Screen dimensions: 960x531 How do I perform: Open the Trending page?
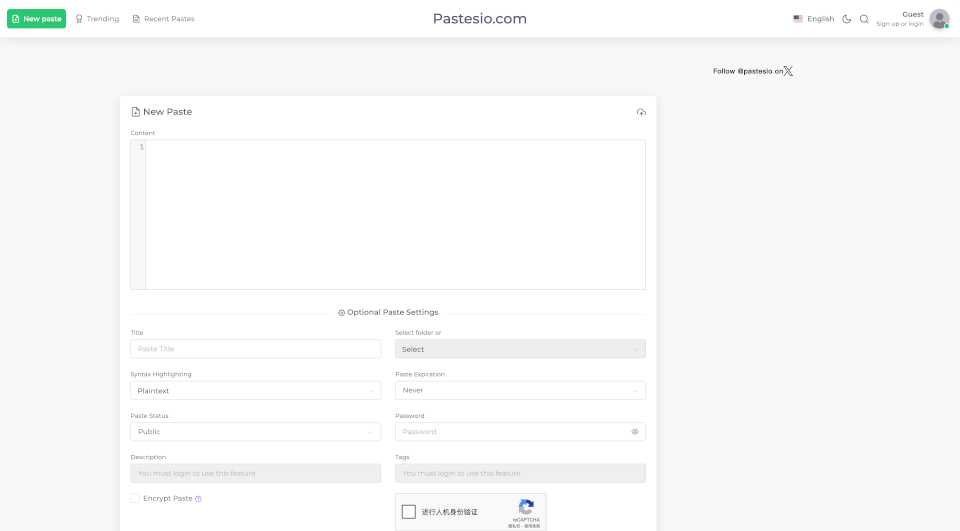(97, 19)
